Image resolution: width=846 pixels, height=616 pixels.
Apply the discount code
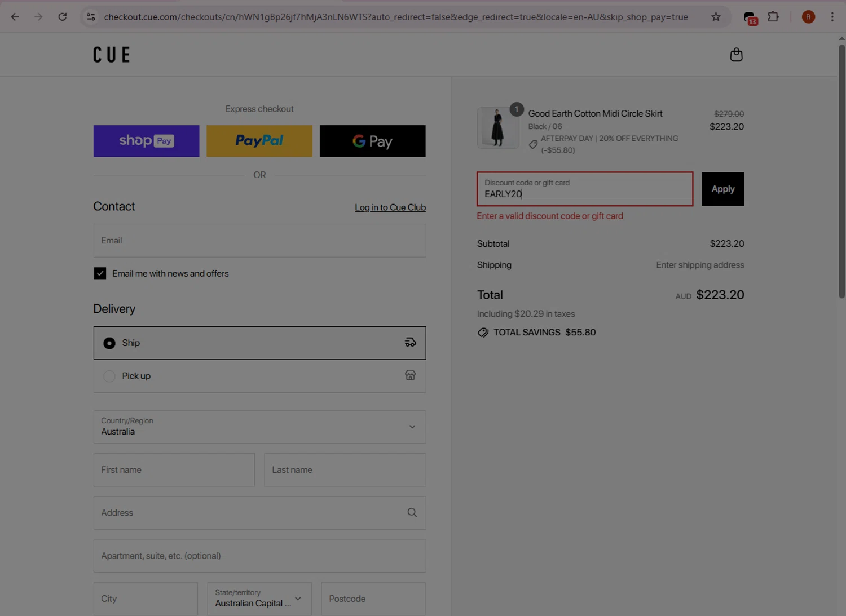coord(723,189)
